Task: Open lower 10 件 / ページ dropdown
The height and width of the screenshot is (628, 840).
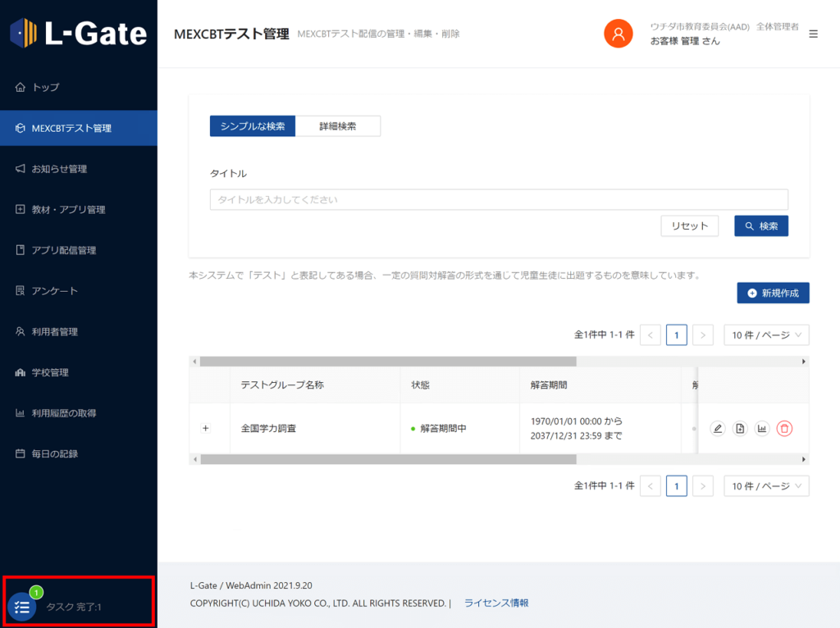Action: pyautogui.click(x=767, y=486)
